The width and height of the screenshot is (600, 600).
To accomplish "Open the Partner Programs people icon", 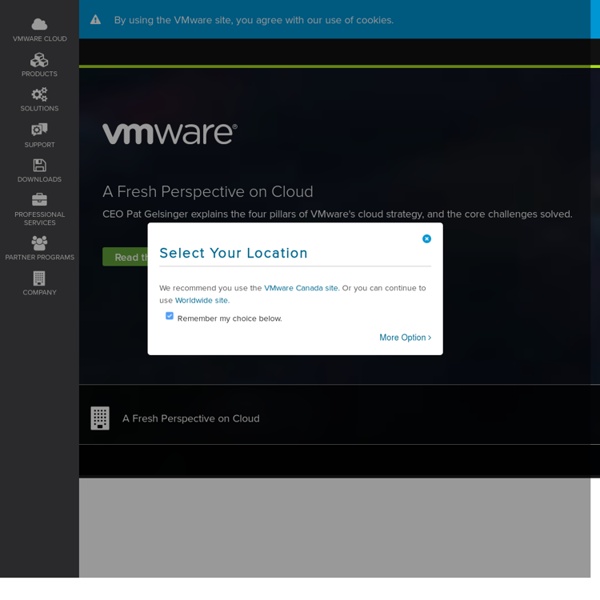I will click(39, 243).
